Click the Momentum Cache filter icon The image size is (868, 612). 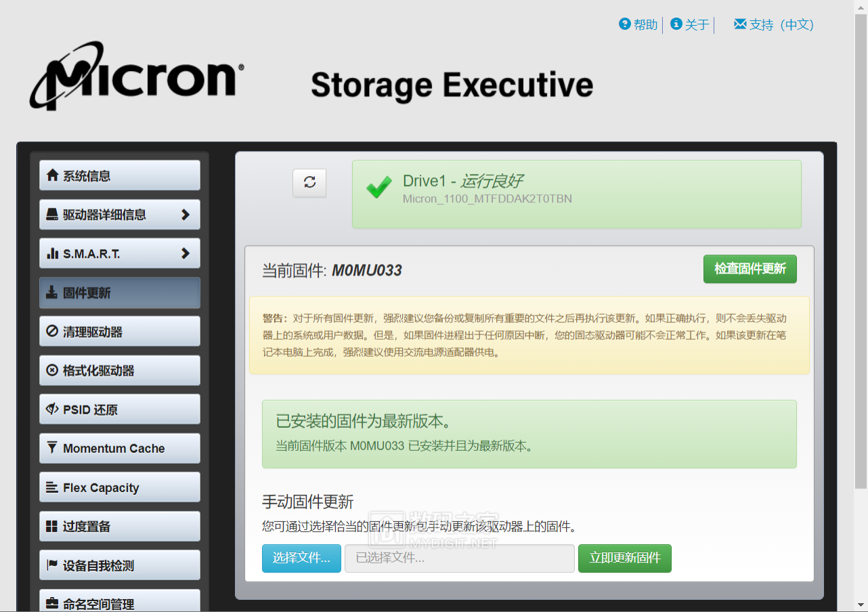pyautogui.click(x=52, y=448)
